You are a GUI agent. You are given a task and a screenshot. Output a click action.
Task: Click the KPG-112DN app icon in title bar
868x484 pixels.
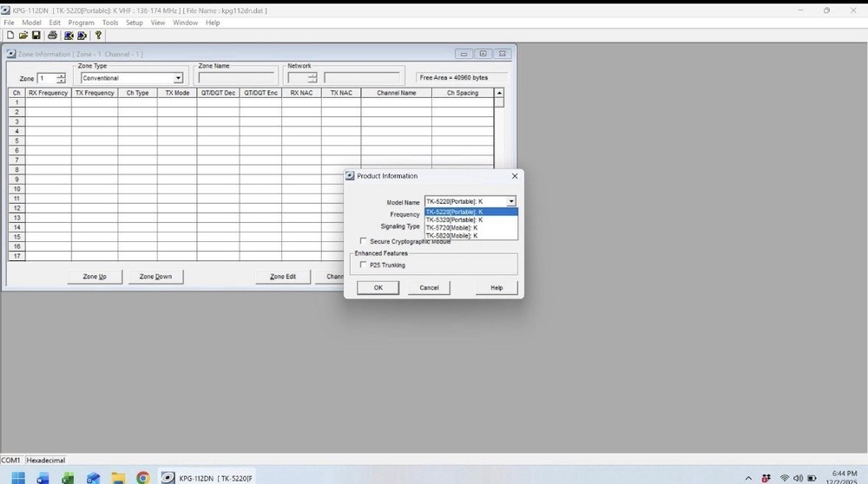click(x=5, y=10)
